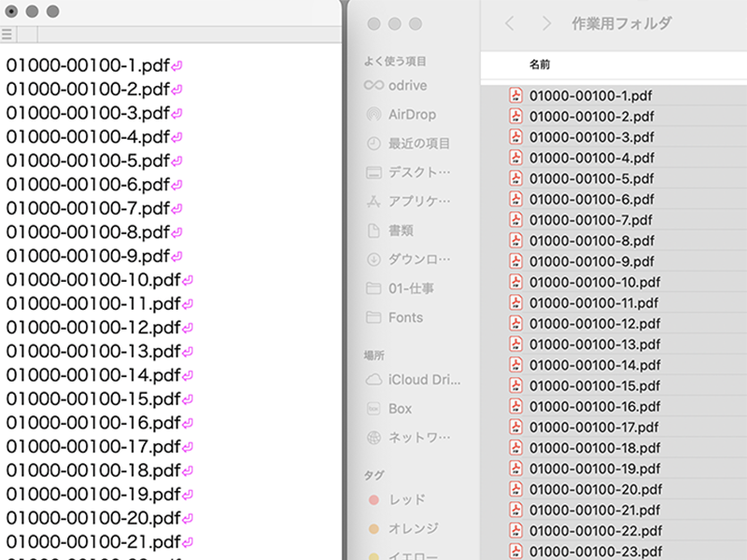Screen dimensions: 747x560
Task: Select file 01000-00100-10.pdf in Finder
Action: (595, 282)
